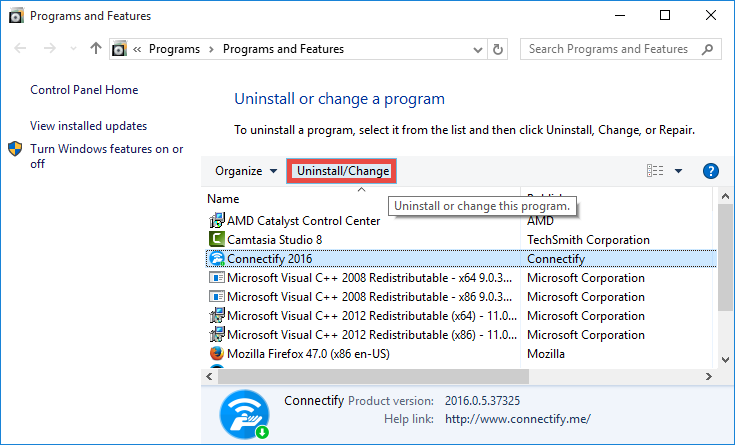This screenshot has height=445, width=735.
Task: Open Control Panel Home link
Action: coord(84,90)
